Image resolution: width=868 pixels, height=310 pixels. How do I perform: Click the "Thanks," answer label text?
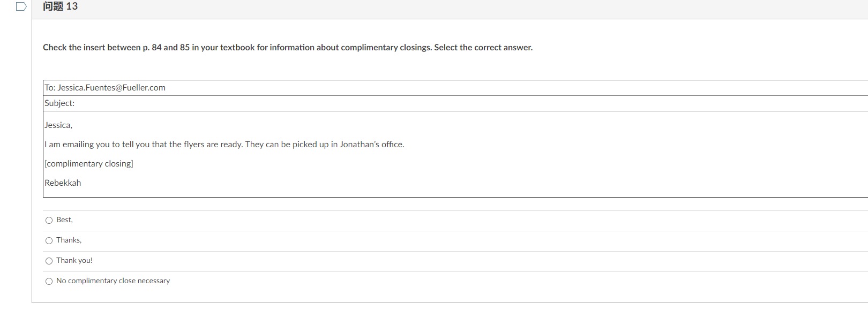69,240
